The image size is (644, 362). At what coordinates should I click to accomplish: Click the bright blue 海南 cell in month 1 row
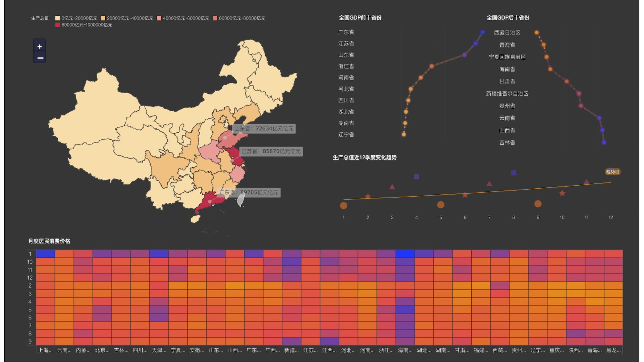[405, 254]
